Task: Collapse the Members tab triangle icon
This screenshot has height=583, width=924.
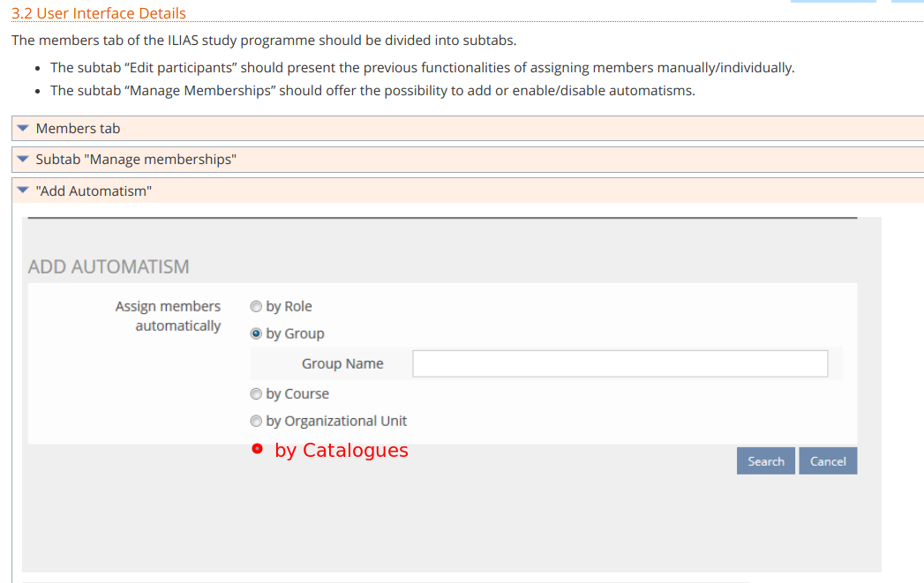Action: [x=23, y=129]
